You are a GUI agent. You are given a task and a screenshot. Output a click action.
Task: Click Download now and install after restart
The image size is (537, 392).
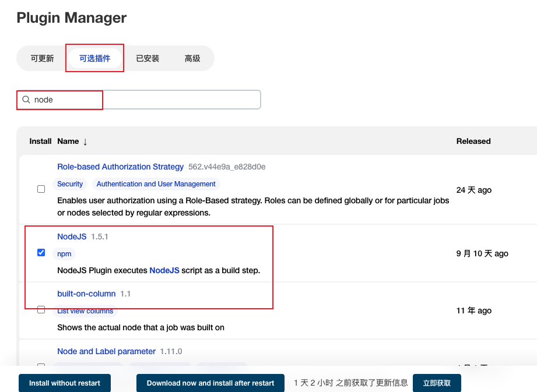click(x=210, y=383)
